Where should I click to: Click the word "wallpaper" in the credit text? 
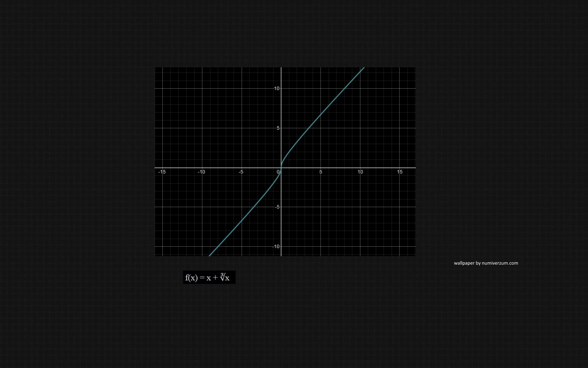[x=464, y=263]
